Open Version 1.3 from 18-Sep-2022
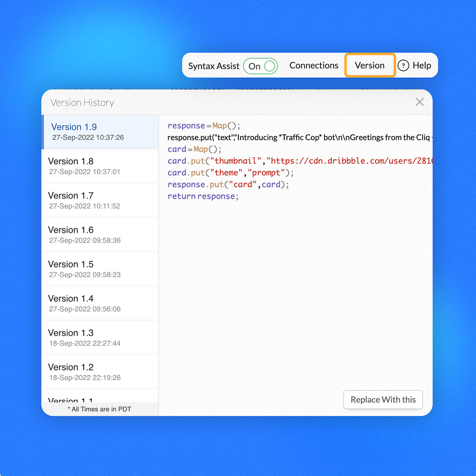476x476 pixels. [x=100, y=337]
